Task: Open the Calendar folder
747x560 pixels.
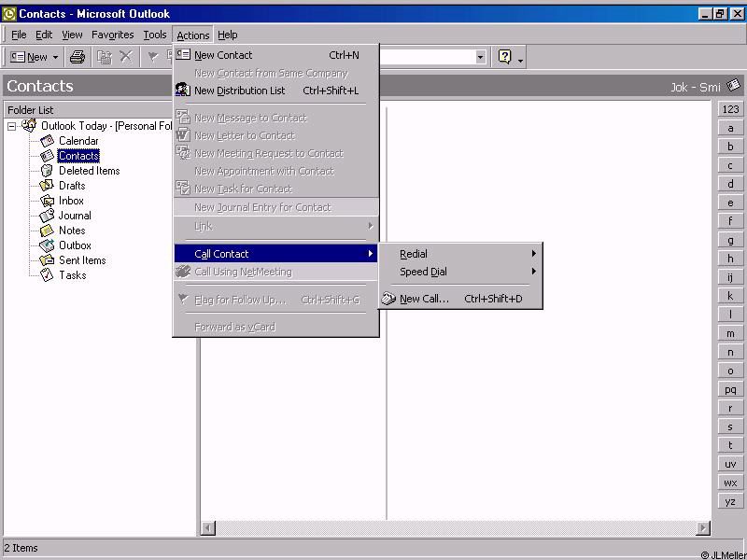Action: 78,141
